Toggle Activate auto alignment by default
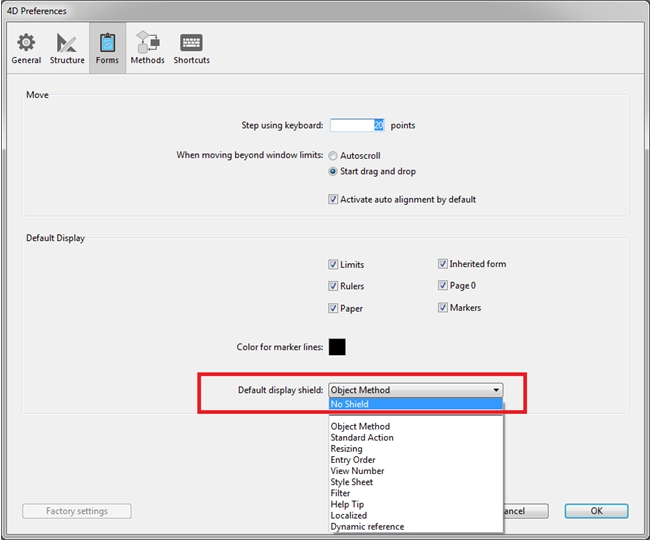The height and width of the screenshot is (540, 650). [333, 199]
